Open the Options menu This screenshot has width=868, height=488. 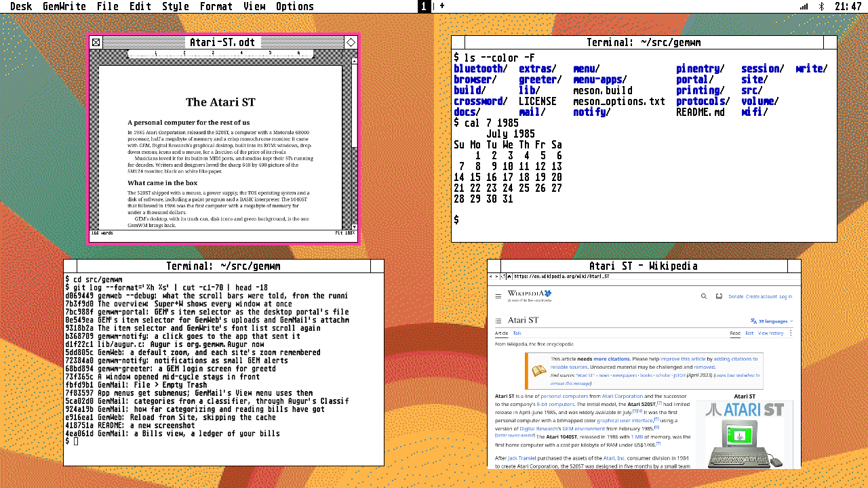click(295, 6)
